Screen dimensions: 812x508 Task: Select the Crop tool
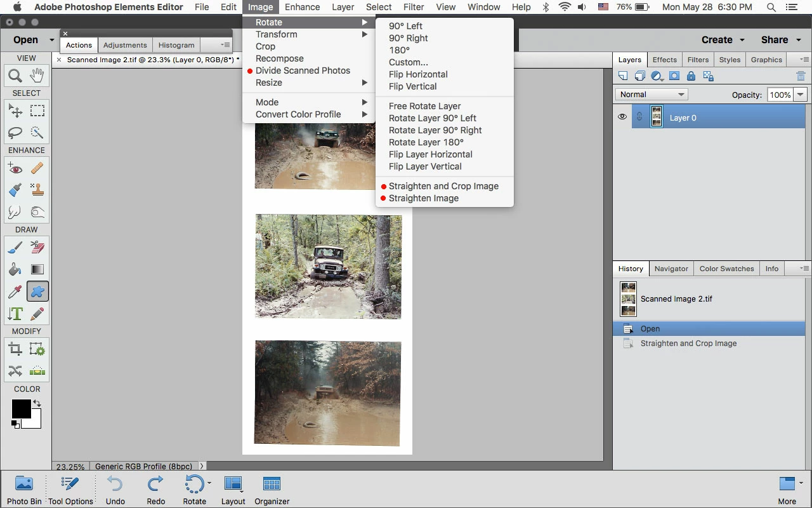15,349
